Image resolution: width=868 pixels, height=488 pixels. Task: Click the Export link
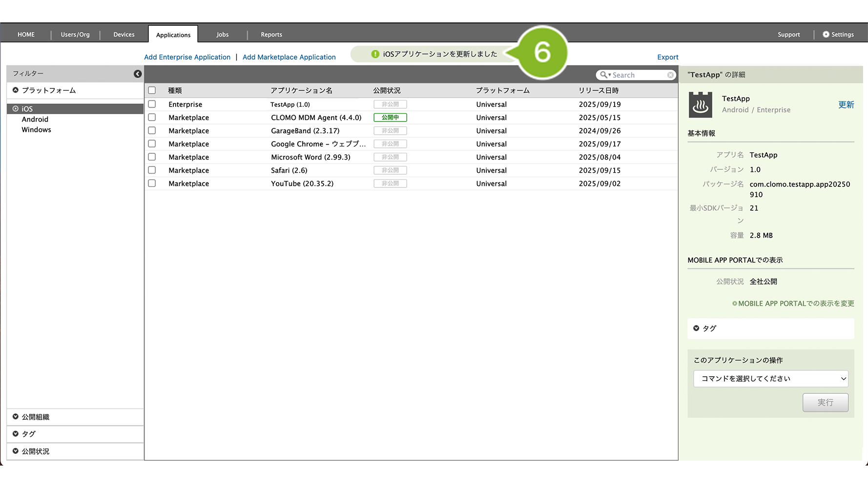[667, 57]
